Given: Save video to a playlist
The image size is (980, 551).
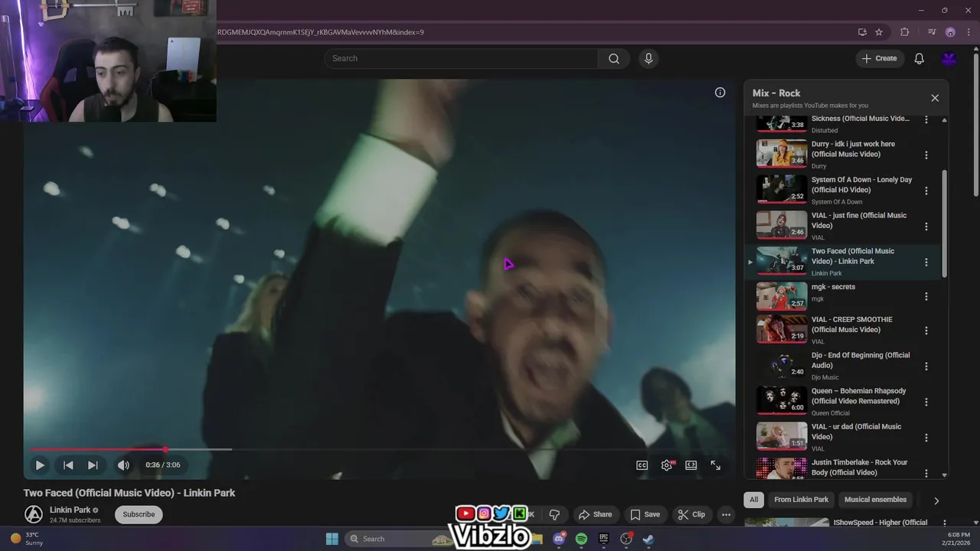Looking at the screenshot, I should (644, 514).
